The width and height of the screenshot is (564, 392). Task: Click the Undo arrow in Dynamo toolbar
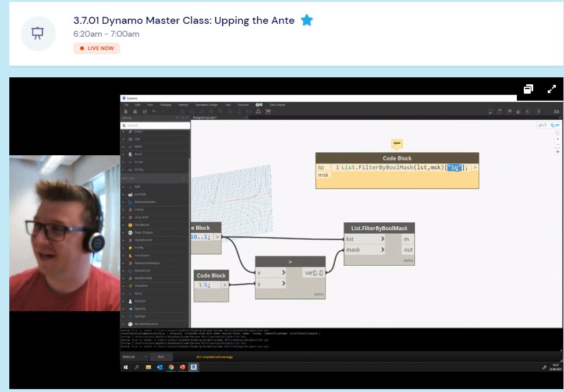coord(154,112)
